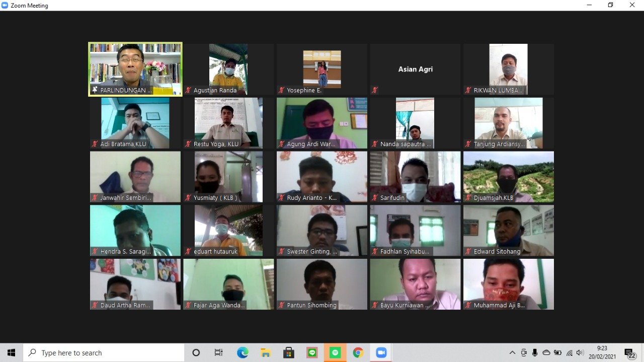The height and width of the screenshot is (362, 644).
Task: Open the Microsoft Store taskbar icon
Action: tap(289, 353)
